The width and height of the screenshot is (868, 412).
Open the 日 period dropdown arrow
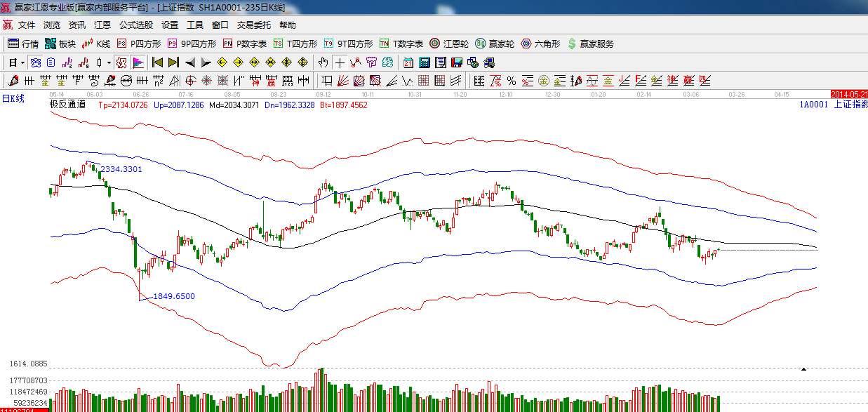(22, 62)
